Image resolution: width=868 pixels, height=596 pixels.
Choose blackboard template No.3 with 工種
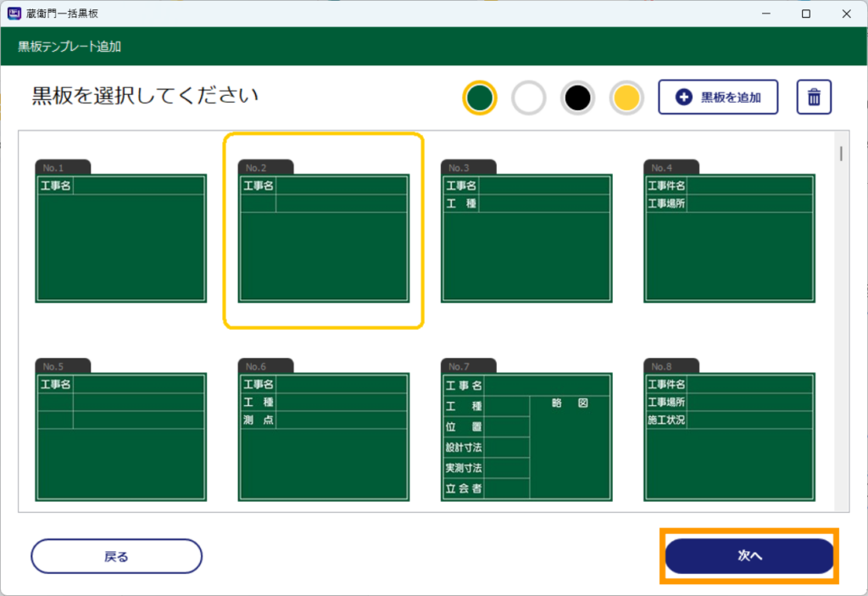(526, 231)
